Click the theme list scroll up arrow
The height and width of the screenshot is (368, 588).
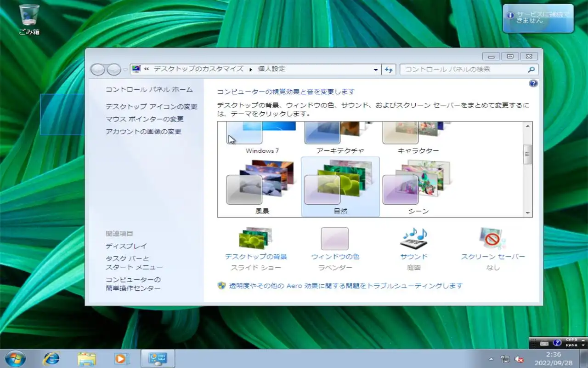[528, 126]
